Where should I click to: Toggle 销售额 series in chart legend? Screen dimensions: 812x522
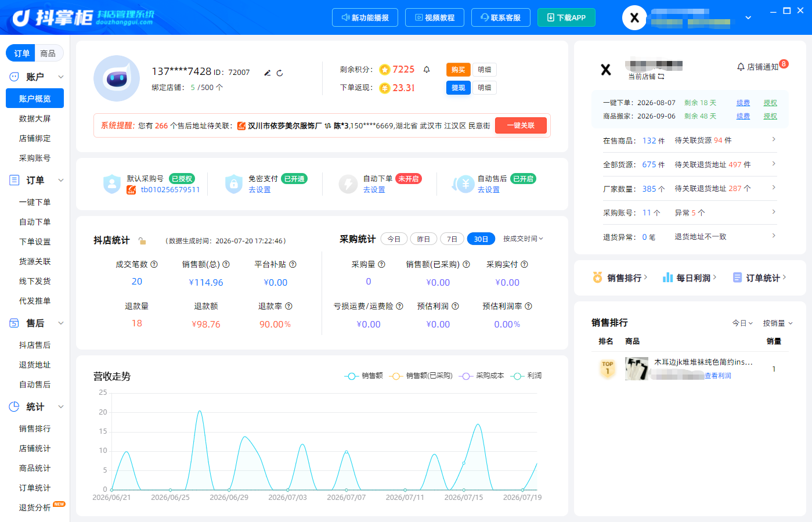pos(364,376)
